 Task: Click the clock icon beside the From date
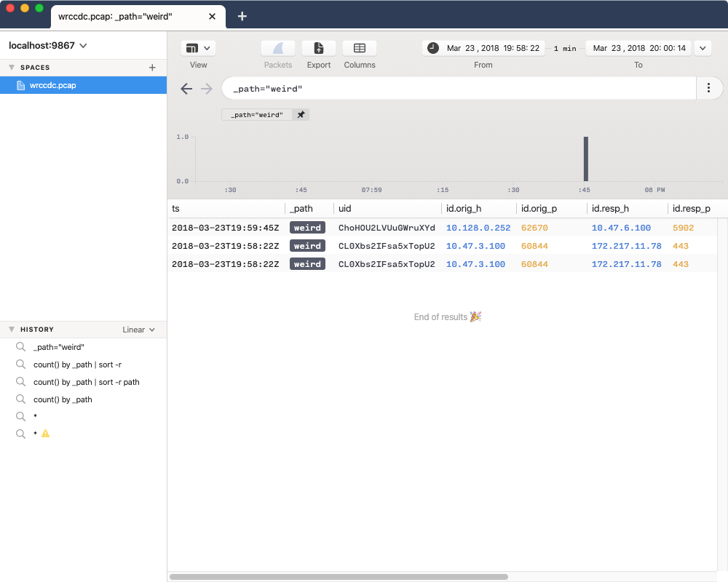point(432,47)
